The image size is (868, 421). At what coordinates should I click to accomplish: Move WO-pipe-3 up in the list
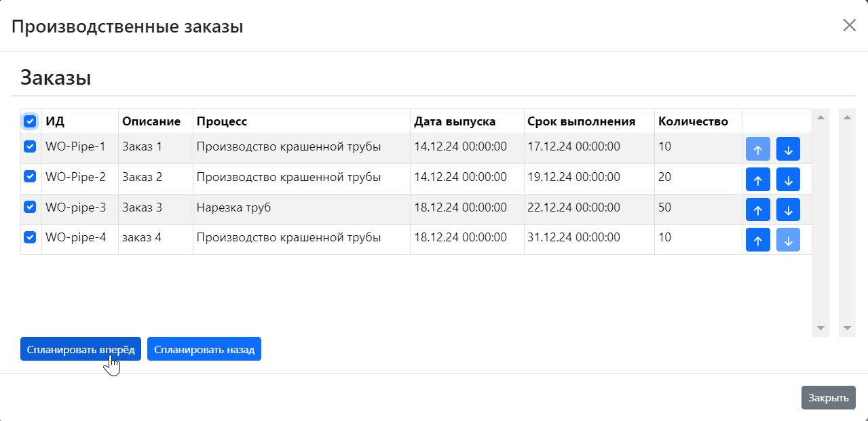[x=757, y=209]
